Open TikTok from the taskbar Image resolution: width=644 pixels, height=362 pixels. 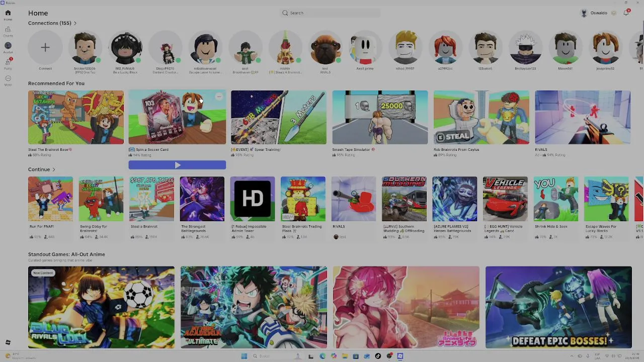[x=378, y=356]
